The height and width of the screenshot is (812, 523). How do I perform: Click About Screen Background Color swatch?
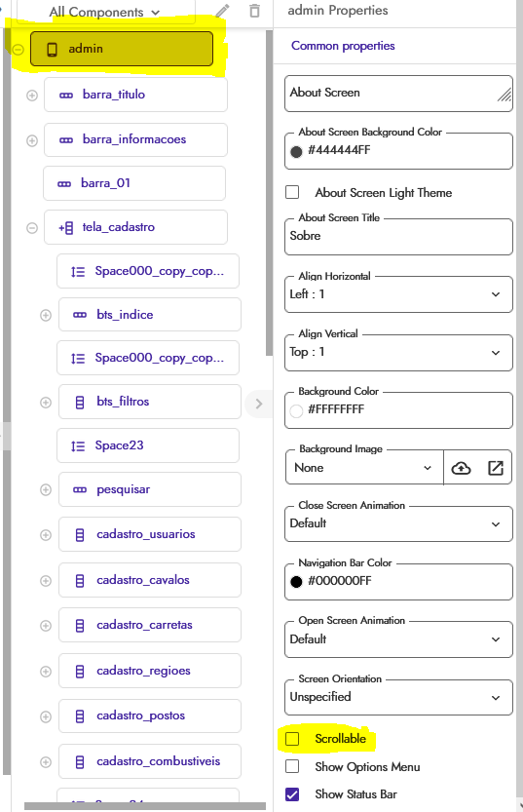(296, 151)
